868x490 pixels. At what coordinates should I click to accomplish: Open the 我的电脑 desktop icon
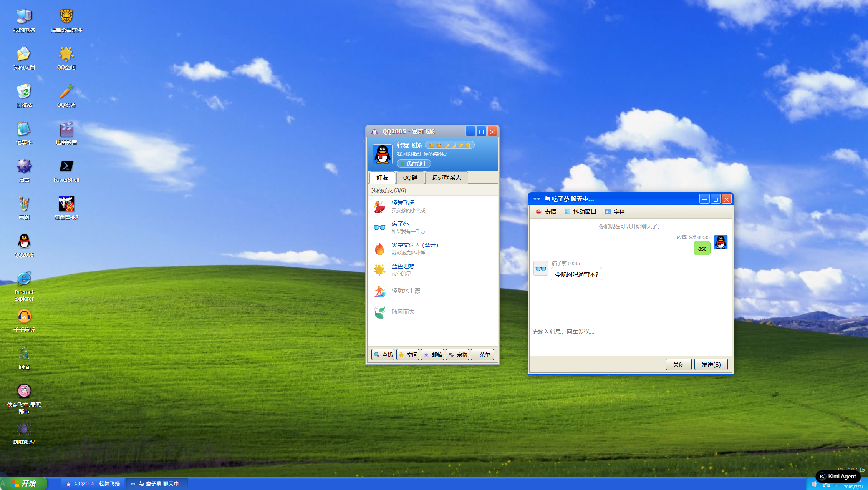tap(24, 21)
